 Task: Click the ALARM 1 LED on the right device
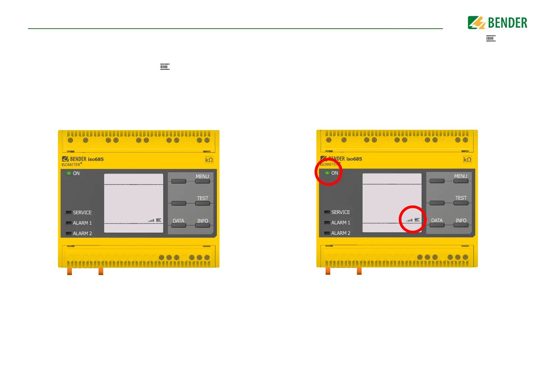pos(327,223)
